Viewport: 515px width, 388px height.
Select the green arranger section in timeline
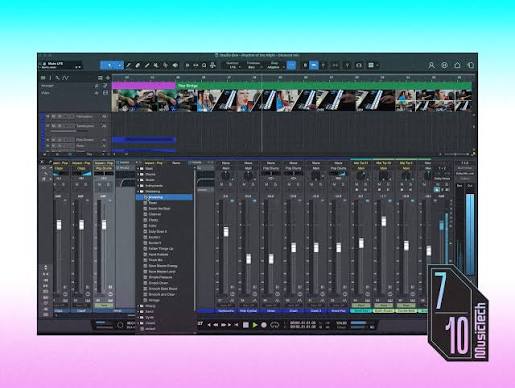click(x=324, y=86)
